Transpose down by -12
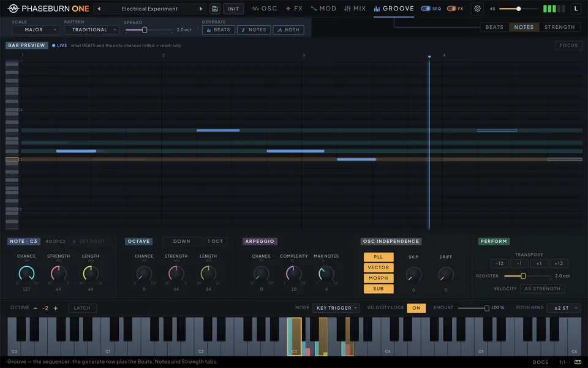 pos(500,264)
